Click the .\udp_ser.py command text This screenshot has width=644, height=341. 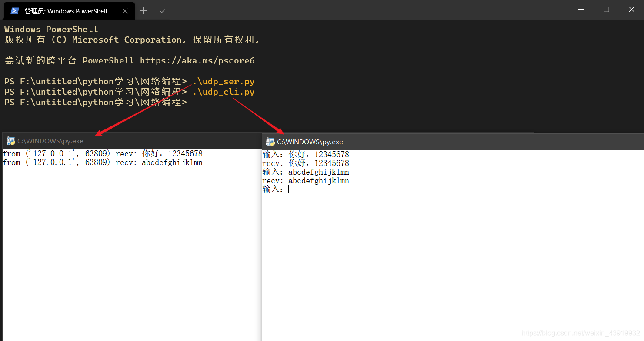tap(224, 81)
